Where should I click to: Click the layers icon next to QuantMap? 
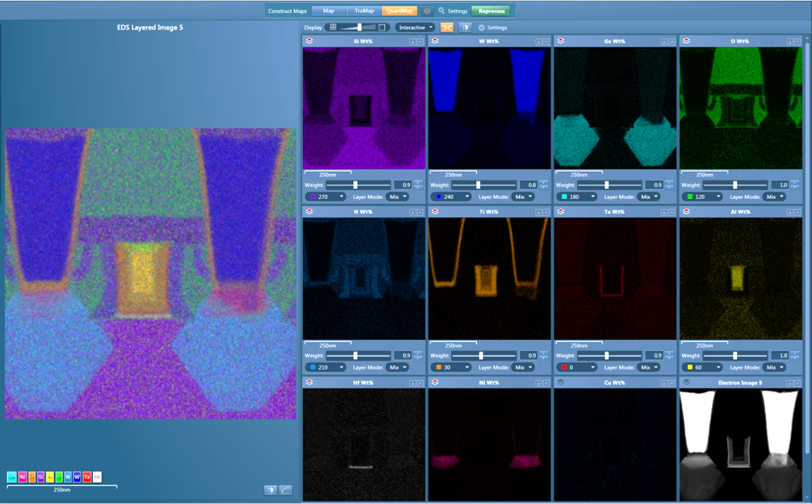427,11
